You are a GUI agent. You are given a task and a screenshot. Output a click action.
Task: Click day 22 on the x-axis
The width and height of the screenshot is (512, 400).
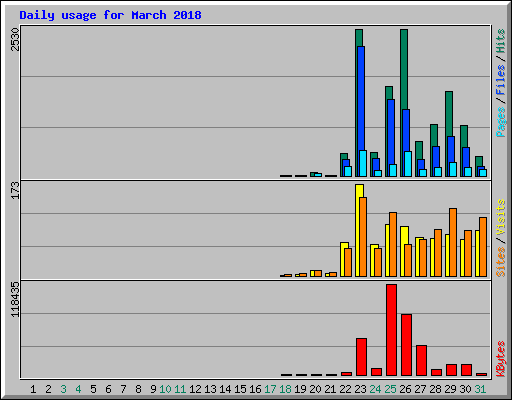pyautogui.click(x=345, y=389)
